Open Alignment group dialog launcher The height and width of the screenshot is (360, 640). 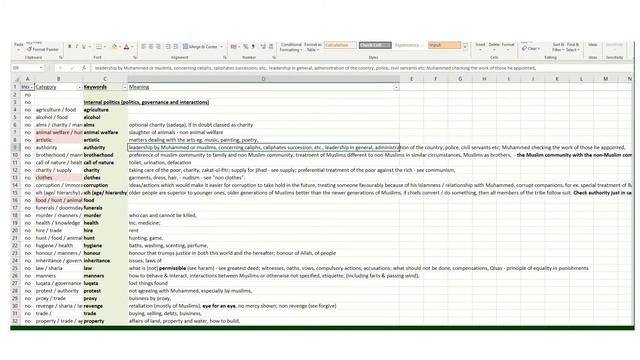(224, 58)
